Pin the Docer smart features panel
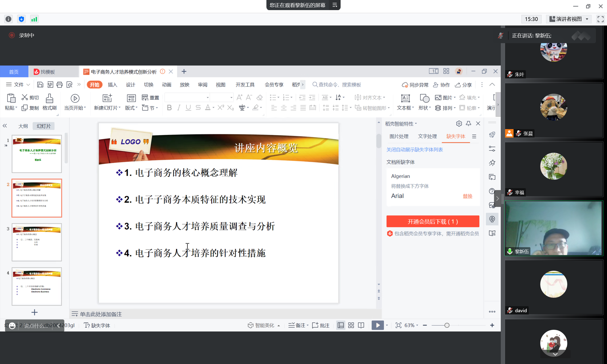Viewport: 607px width, 364px height. 468,124
